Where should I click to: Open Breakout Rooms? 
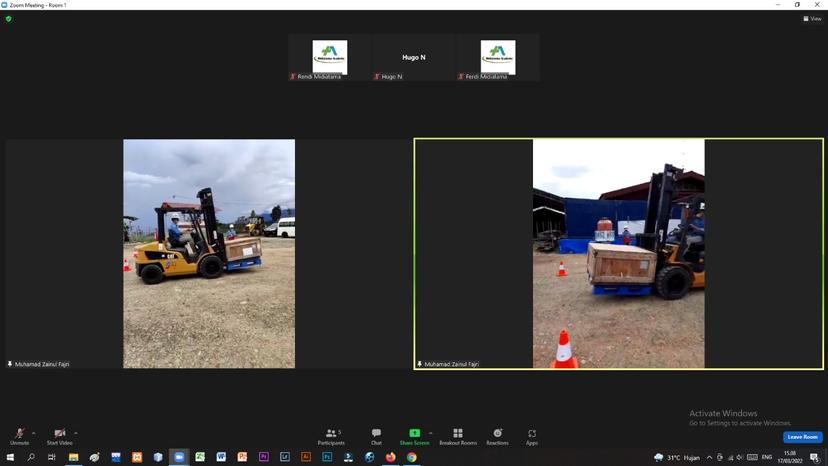458,436
